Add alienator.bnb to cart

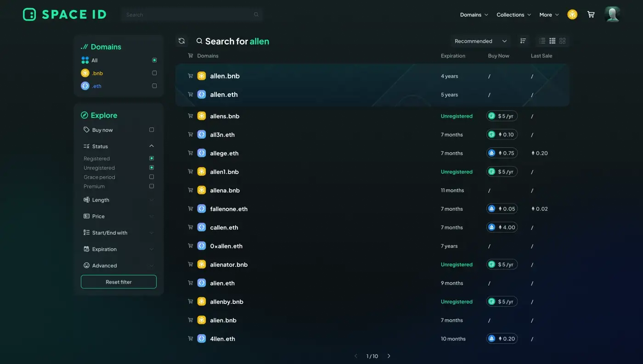[190, 264]
